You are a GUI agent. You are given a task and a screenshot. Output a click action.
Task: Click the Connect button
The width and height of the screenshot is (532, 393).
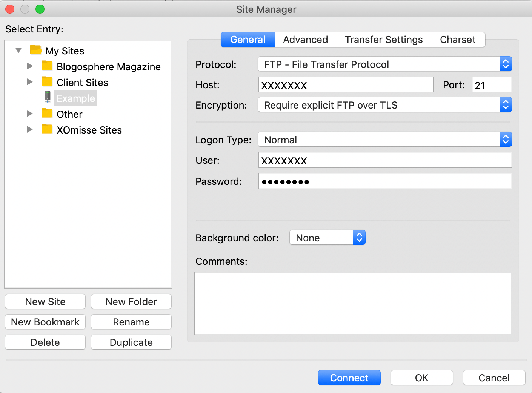pos(349,378)
